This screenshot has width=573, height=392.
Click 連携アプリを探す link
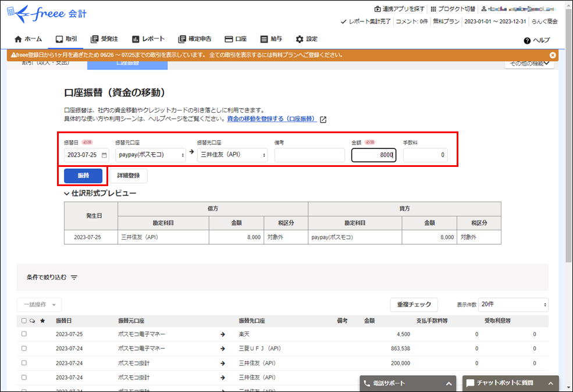pyautogui.click(x=400, y=9)
